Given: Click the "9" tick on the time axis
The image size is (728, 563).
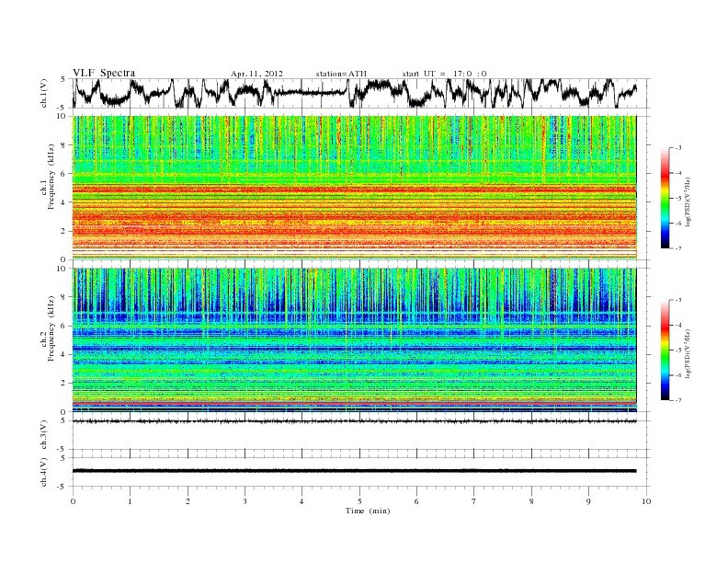Looking at the screenshot, I should pos(588,501).
